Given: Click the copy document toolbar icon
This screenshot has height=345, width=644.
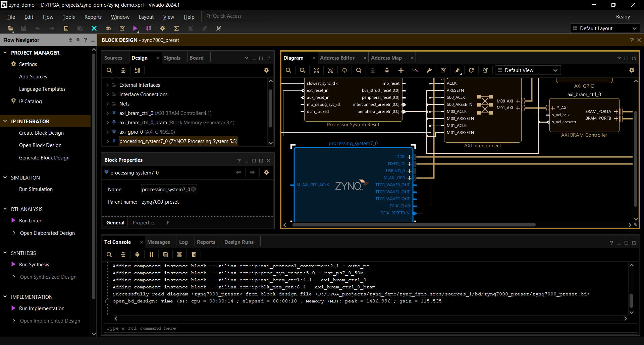Looking at the screenshot, I should pyautogui.click(x=66, y=28).
